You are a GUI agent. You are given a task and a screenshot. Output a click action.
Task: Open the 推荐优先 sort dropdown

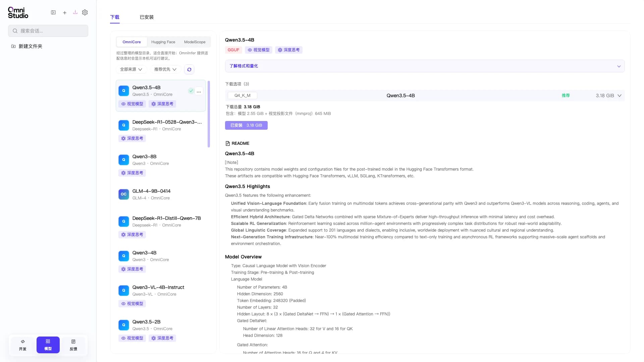[x=165, y=69]
